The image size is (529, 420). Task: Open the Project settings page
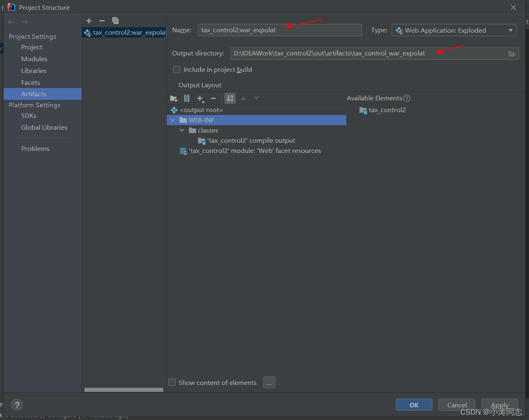pyautogui.click(x=32, y=47)
